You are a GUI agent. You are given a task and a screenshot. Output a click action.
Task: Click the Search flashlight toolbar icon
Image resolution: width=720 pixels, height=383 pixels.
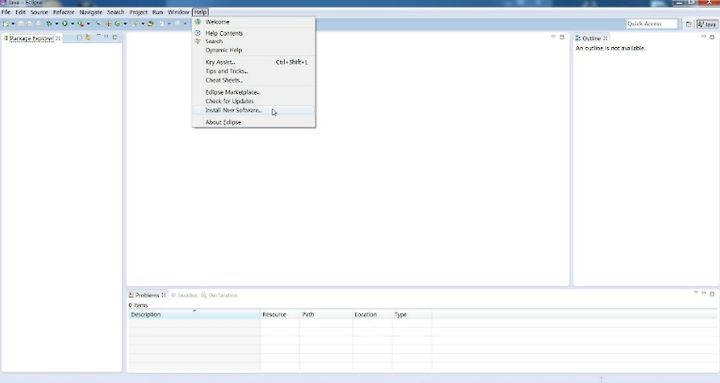click(135, 23)
